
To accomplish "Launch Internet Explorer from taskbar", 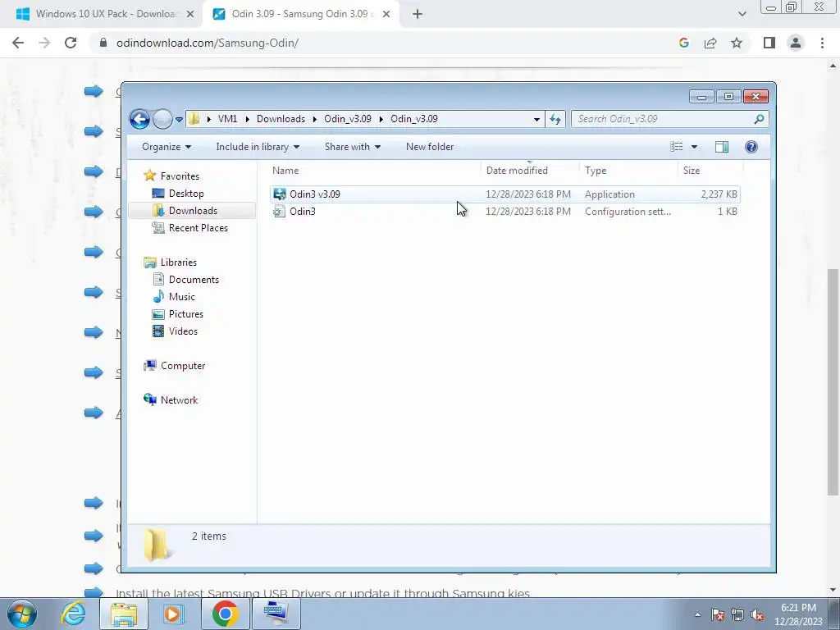I will point(73,614).
